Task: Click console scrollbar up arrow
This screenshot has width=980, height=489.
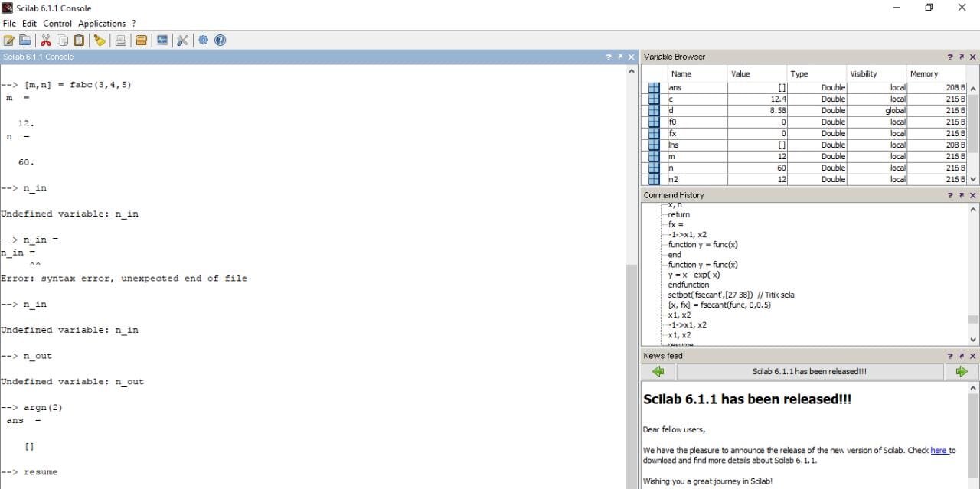Action: tap(632, 71)
